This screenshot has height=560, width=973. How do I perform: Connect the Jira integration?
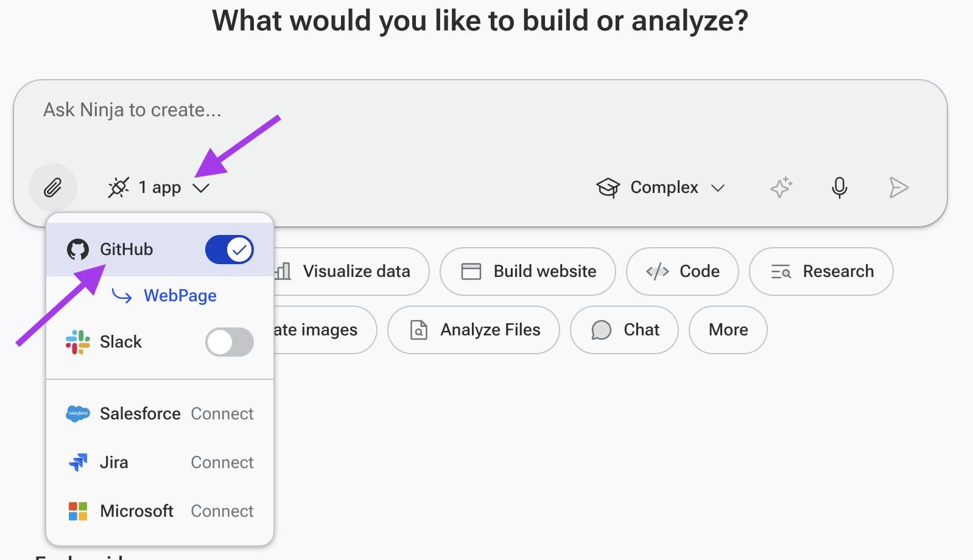pos(222,463)
